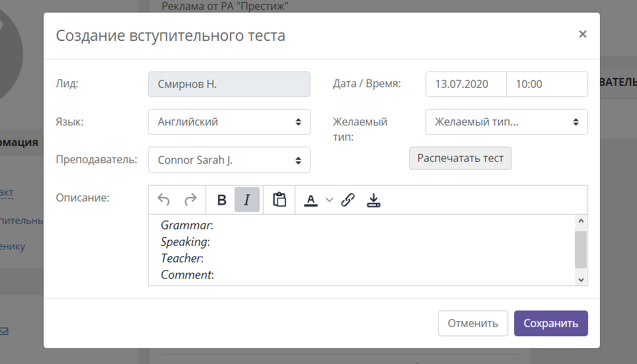Click the Teacher line in description
This screenshot has height=364, width=637.
tap(182, 258)
